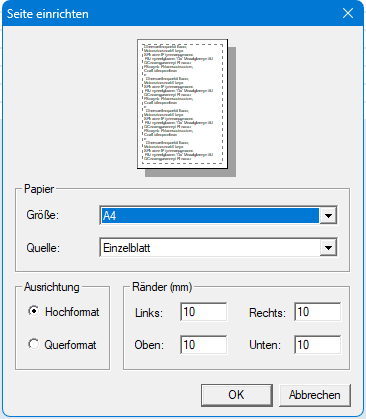The height and width of the screenshot is (419, 366).
Task: Click the Größe label
Action: coord(43,215)
